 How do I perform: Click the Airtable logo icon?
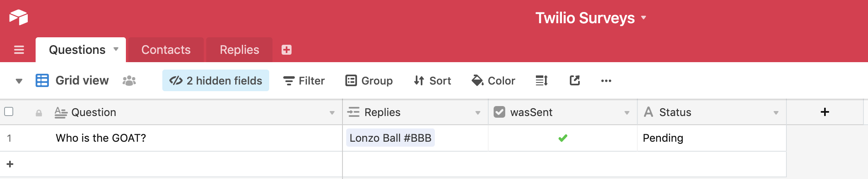(x=19, y=17)
